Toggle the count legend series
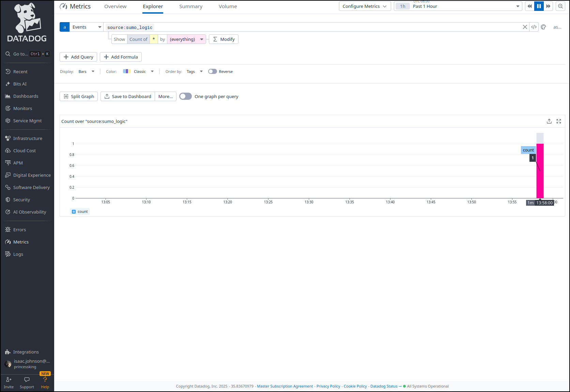The image size is (570, 392). (80, 211)
